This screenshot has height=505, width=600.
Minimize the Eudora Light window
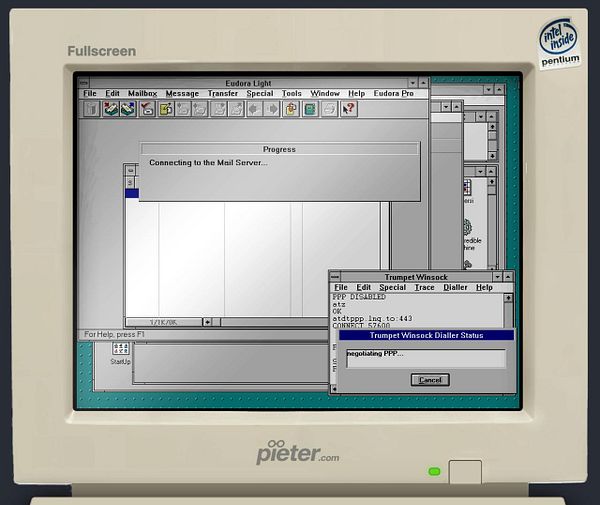(412, 83)
